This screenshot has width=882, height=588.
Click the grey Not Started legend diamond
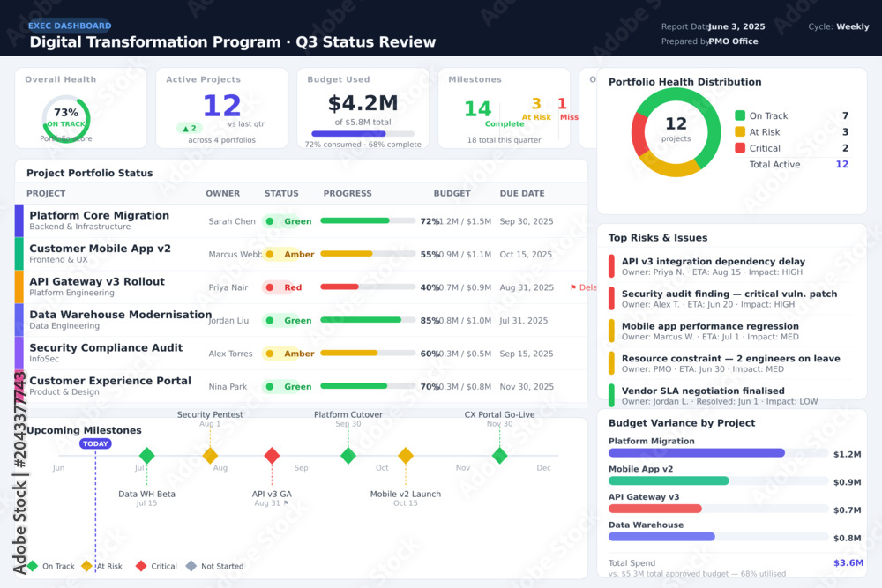pyautogui.click(x=191, y=566)
